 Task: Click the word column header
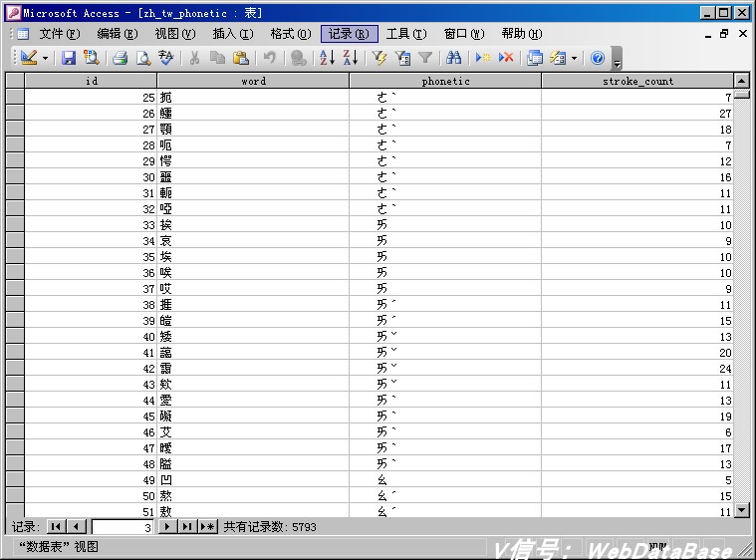click(x=253, y=81)
